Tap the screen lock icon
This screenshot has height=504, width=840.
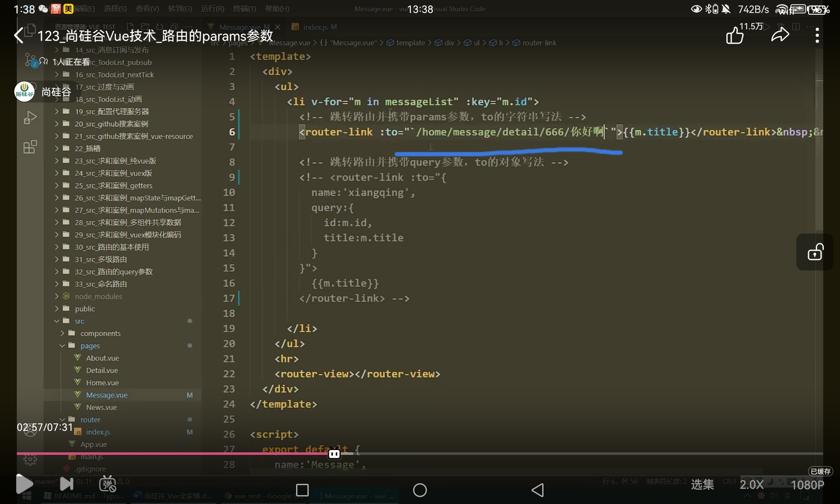815,252
